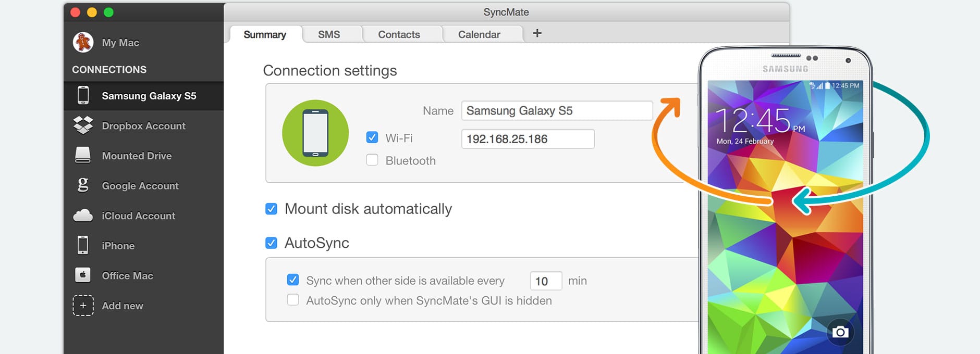
Task: Click the CONNECTIONS header text
Action: [x=109, y=69]
